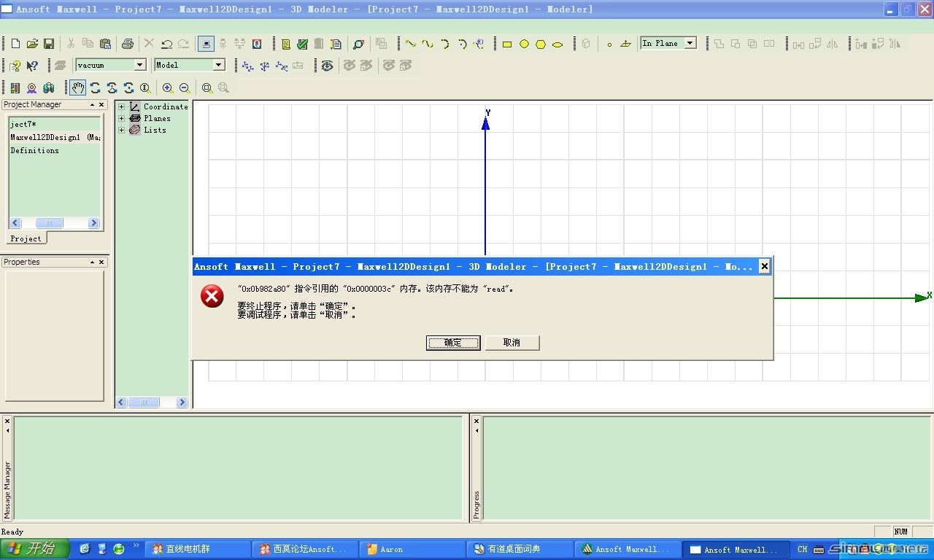934x560 pixels.
Task: Click the Fit All view icon
Action: pos(207,88)
